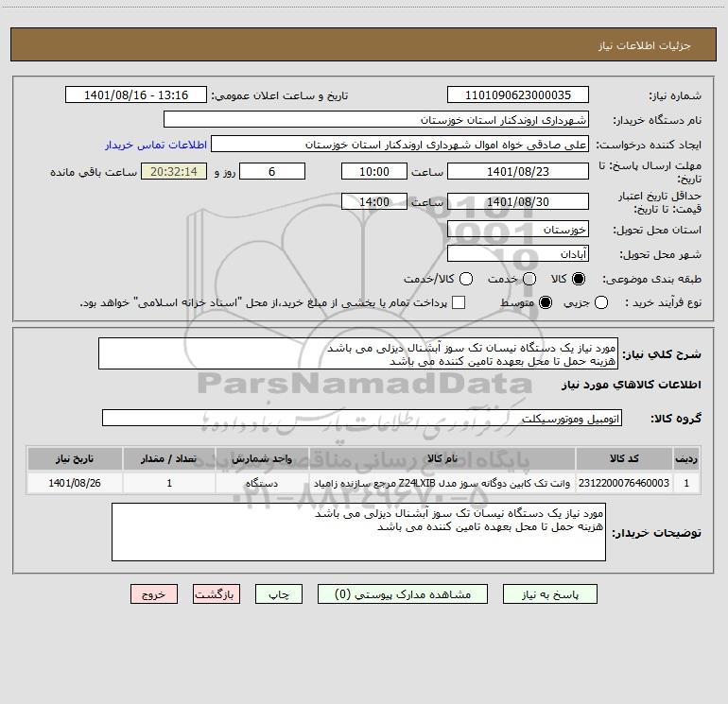Click the requester field علی صادقی خواه

click(x=400, y=144)
